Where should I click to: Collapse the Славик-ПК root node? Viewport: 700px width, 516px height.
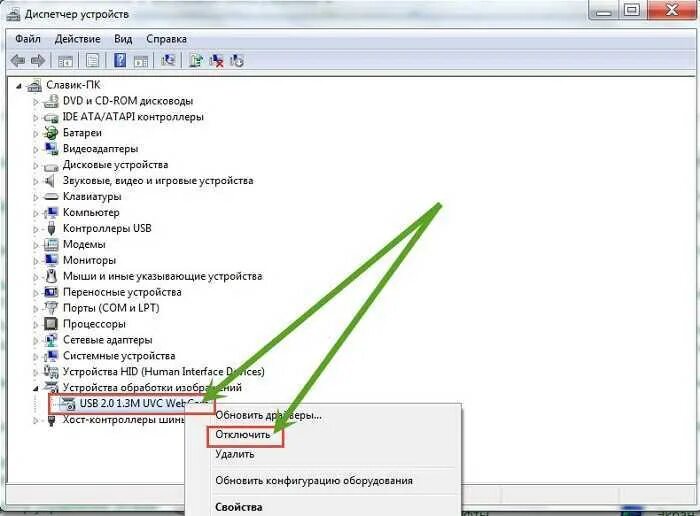click(x=19, y=86)
